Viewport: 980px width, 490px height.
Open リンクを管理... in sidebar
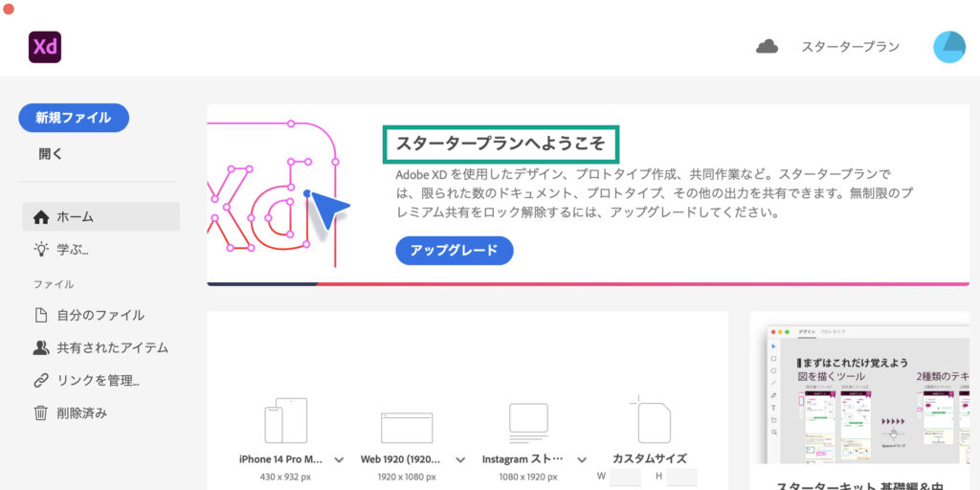pyautogui.click(x=100, y=380)
